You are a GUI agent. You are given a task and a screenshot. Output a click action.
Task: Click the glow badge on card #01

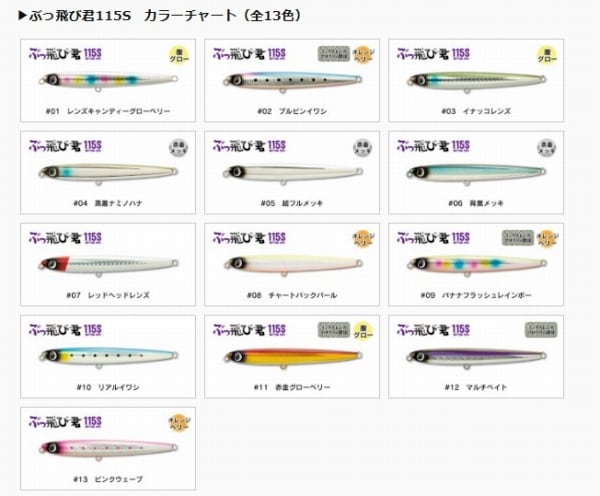coord(179,55)
